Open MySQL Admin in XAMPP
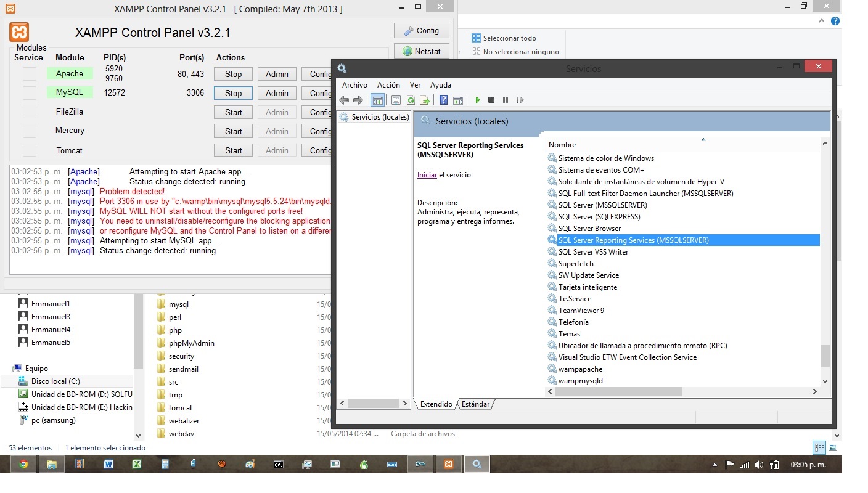Viewport: 868px width, 493px height. click(x=277, y=93)
